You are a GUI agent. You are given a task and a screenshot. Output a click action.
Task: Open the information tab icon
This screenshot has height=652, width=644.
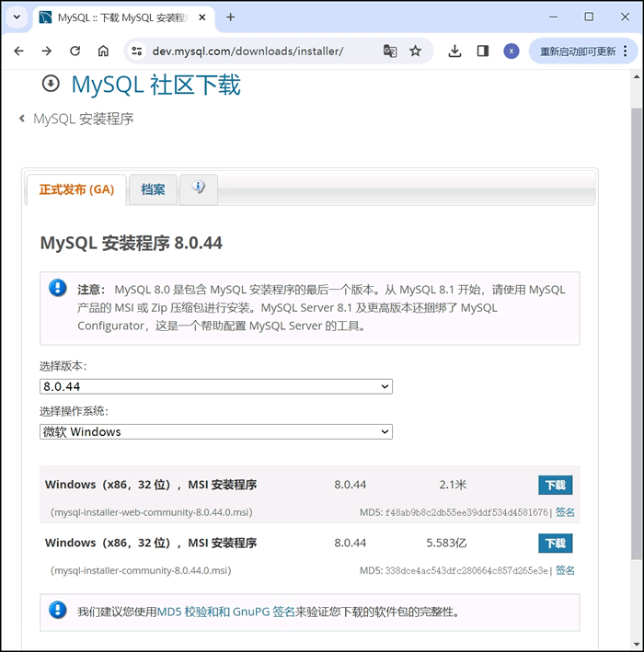[199, 189]
